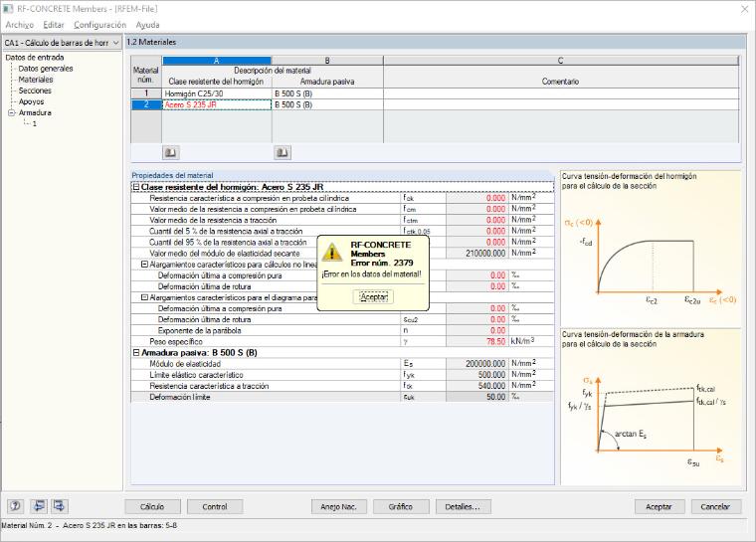Click the red Acero S 235 JR cell
The width and height of the screenshot is (756, 542).
[217, 104]
